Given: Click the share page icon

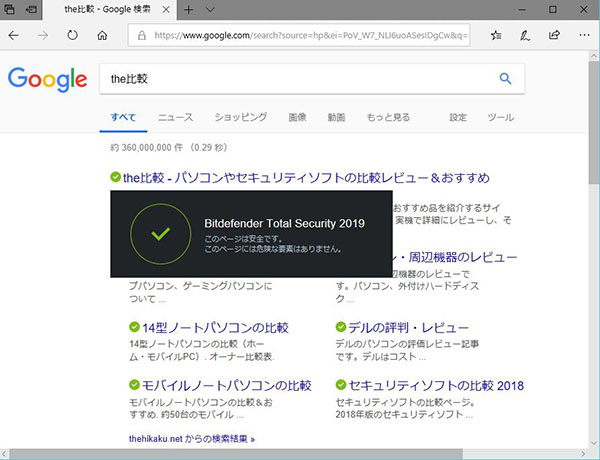Looking at the screenshot, I should point(554,35).
